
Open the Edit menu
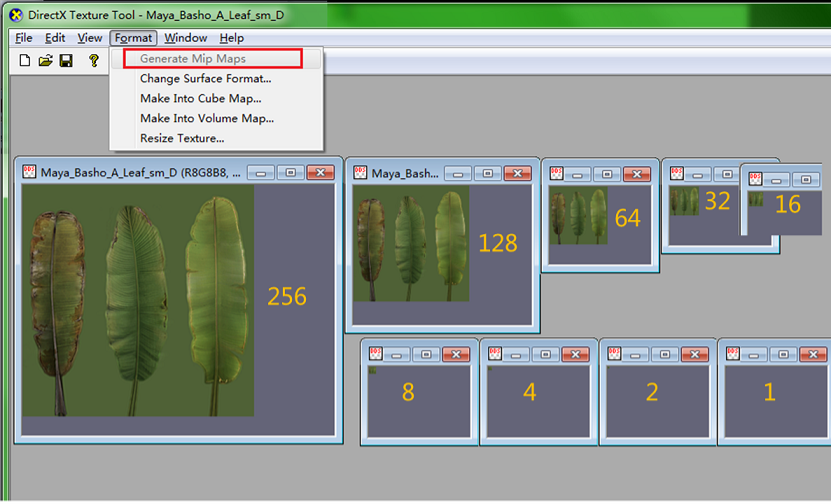coord(55,38)
